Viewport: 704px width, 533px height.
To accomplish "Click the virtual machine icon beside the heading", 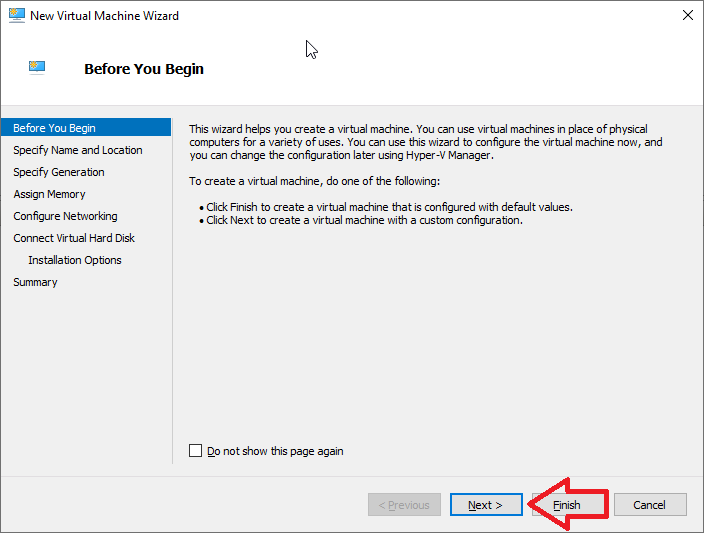I will pyautogui.click(x=37, y=67).
